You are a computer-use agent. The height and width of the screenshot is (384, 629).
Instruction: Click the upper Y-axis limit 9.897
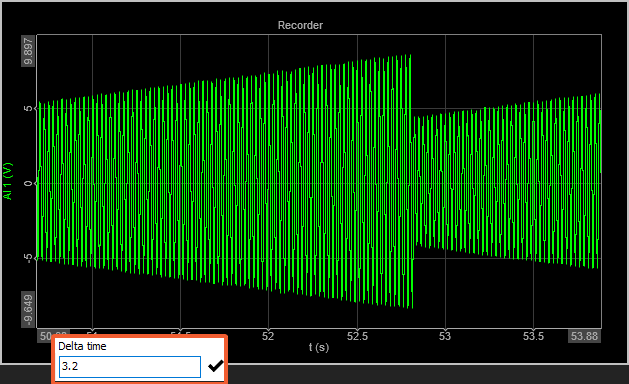28,51
